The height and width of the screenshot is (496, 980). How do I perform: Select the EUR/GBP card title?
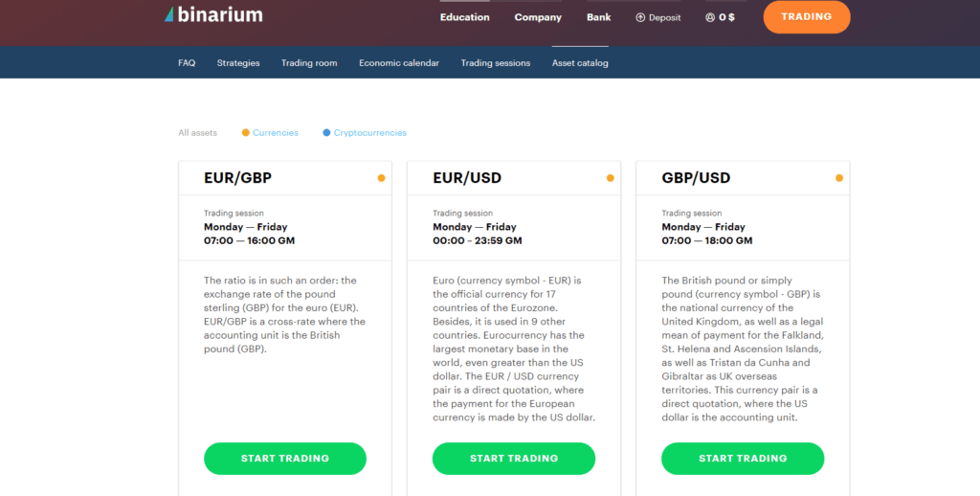[x=238, y=178]
